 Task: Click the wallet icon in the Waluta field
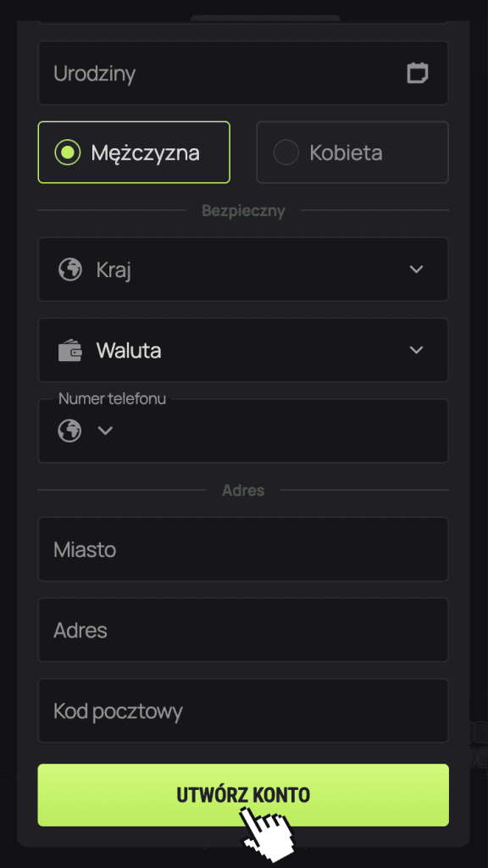coord(69,350)
